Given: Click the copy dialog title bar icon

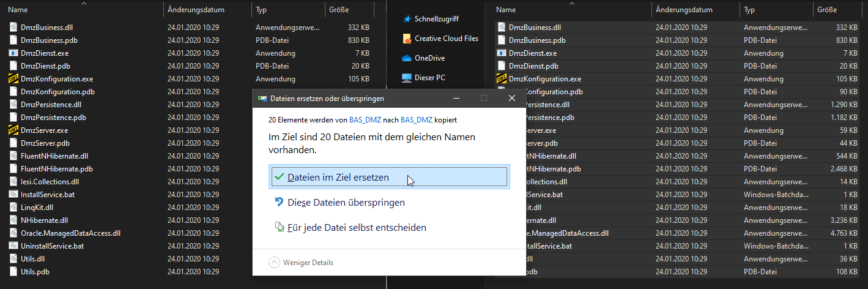Looking at the screenshot, I should (263, 98).
